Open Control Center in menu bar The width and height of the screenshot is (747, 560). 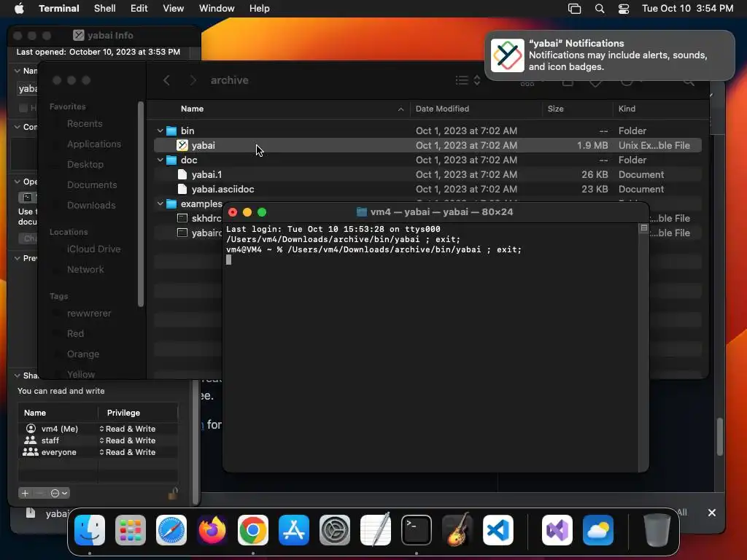click(x=624, y=9)
